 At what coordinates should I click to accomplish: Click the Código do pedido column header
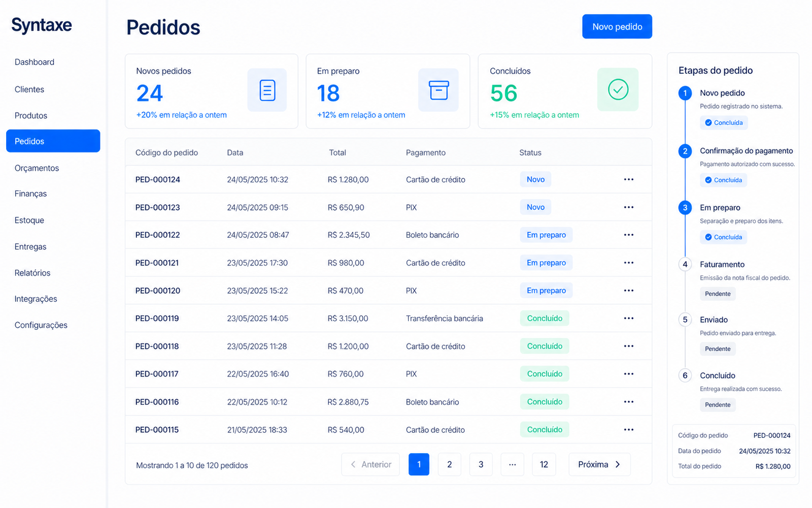coord(166,152)
